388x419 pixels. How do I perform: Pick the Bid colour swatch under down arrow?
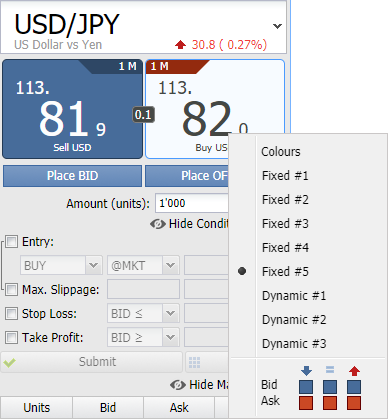[306, 387]
